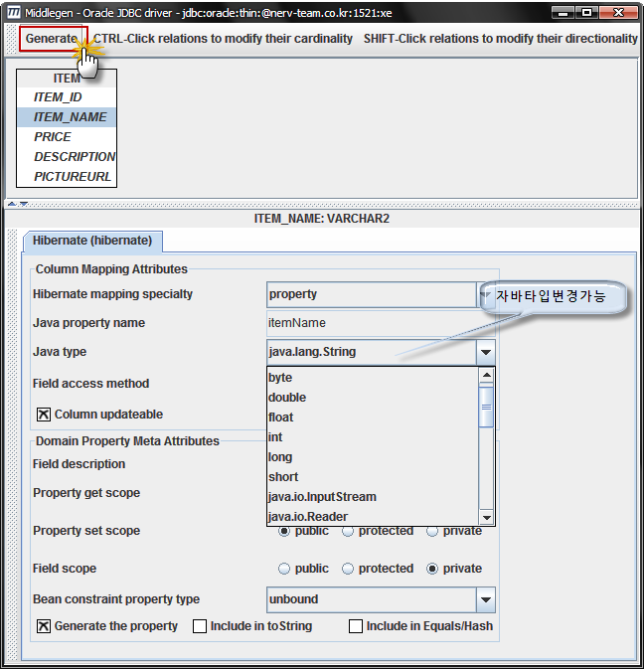The height and width of the screenshot is (669, 644).
Task: Select the PRICE column in ITEM table
Action: (x=67, y=137)
